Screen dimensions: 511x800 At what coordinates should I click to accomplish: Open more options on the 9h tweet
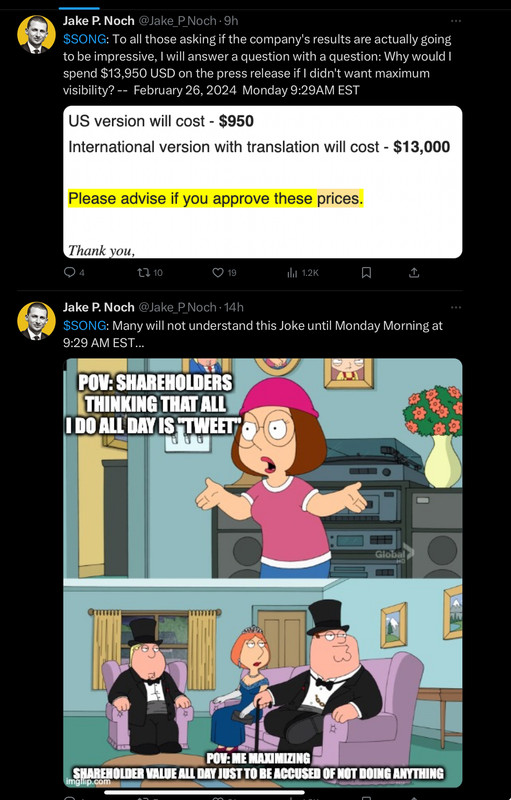(456, 21)
